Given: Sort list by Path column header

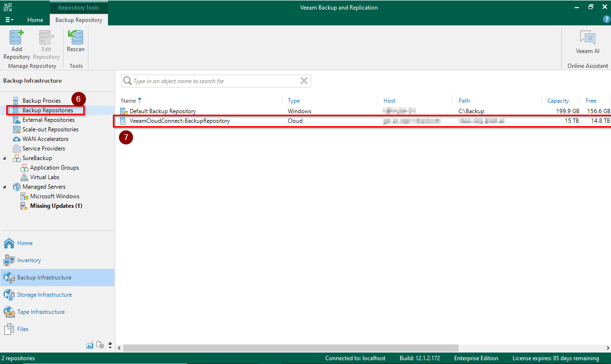Looking at the screenshot, I should point(464,101).
